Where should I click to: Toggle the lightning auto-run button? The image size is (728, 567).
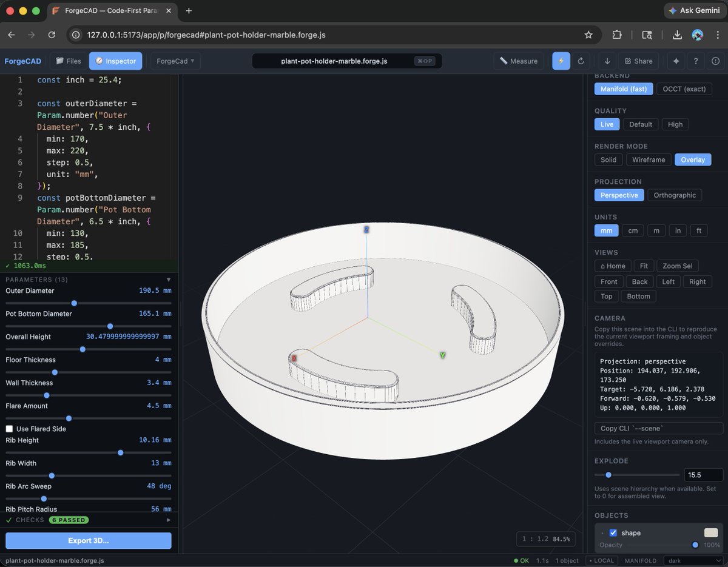point(561,61)
